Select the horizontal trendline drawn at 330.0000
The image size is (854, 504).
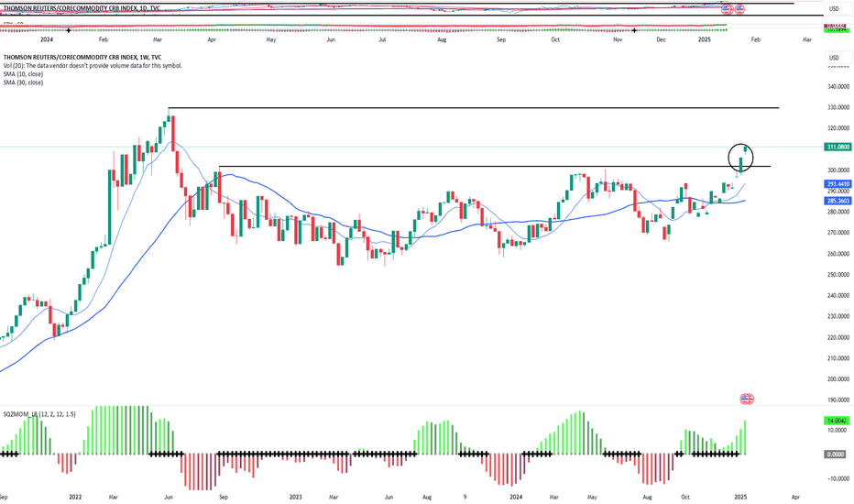click(x=474, y=108)
